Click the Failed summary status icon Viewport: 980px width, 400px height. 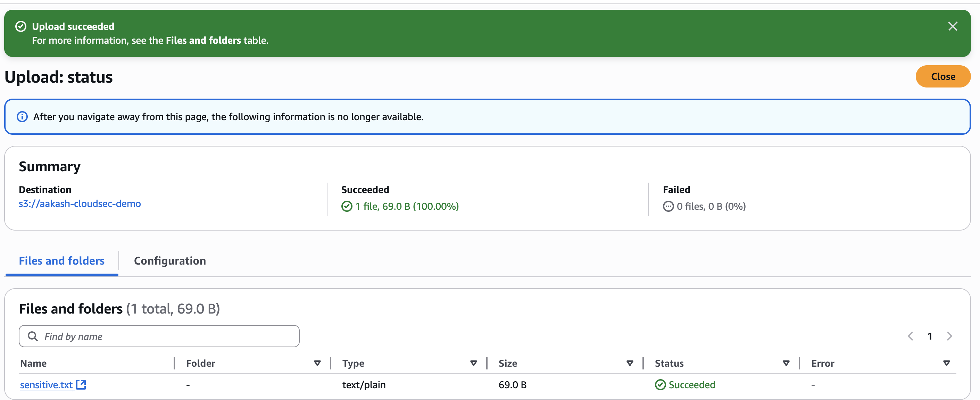pos(668,207)
